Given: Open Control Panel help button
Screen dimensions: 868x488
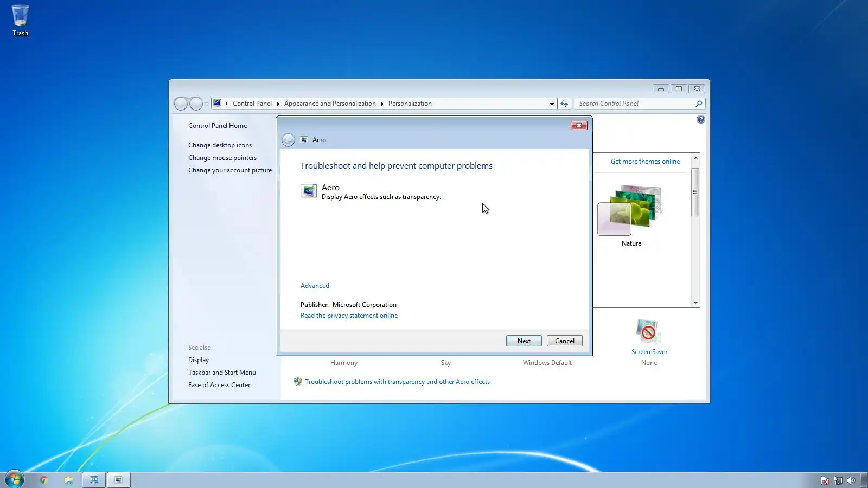Looking at the screenshot, I should pyautogui.click(x=701, y=119).
